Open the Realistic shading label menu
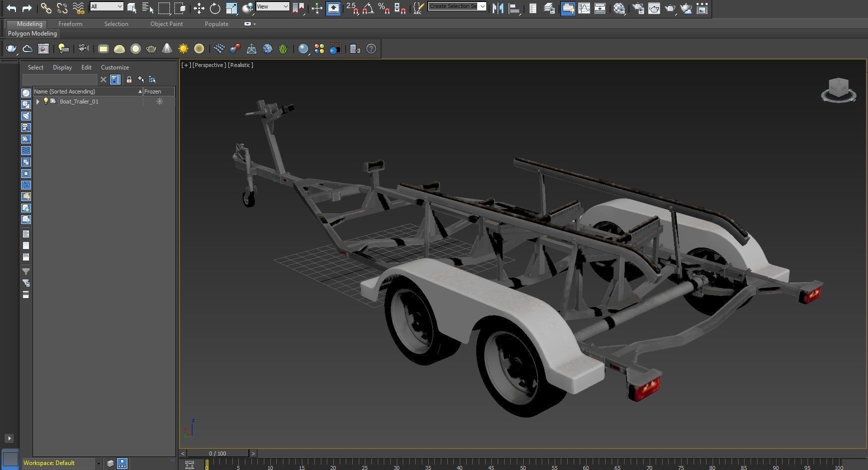This screenshot has height=470, width=868. (x=240, y=65)
